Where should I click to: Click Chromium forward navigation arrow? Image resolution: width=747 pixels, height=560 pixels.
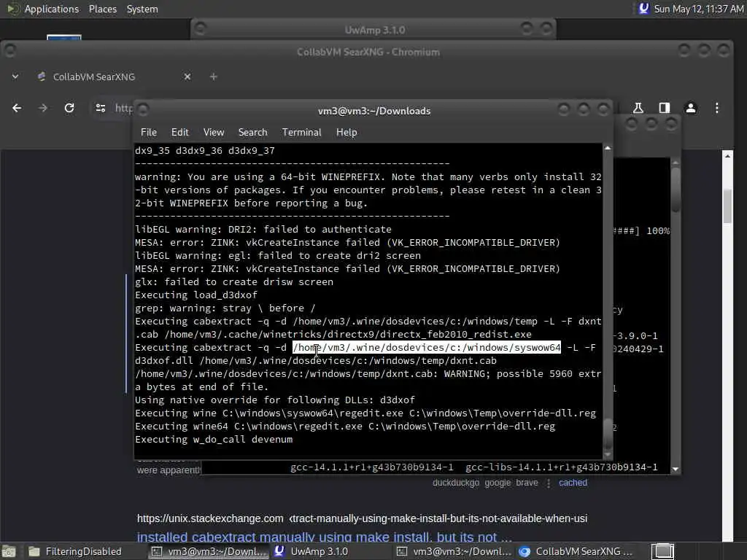43,108
